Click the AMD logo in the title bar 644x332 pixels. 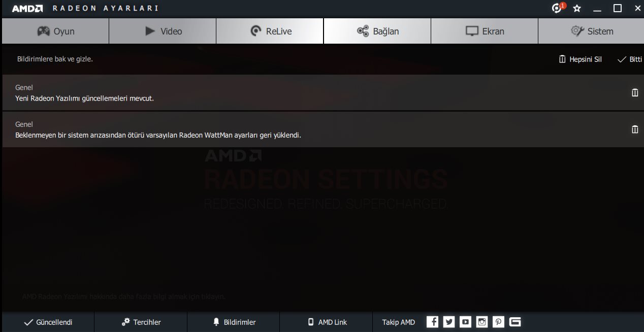[27, 9]
